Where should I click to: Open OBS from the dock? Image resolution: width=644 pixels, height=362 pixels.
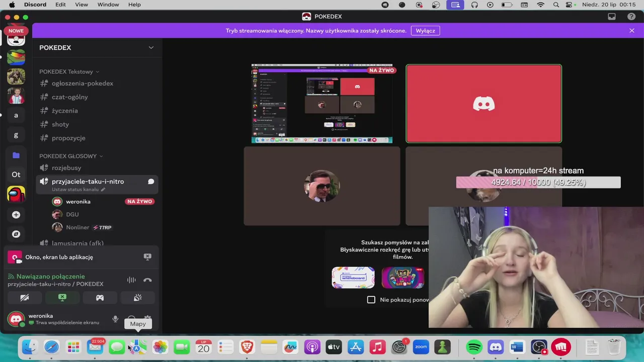point(539,347)
